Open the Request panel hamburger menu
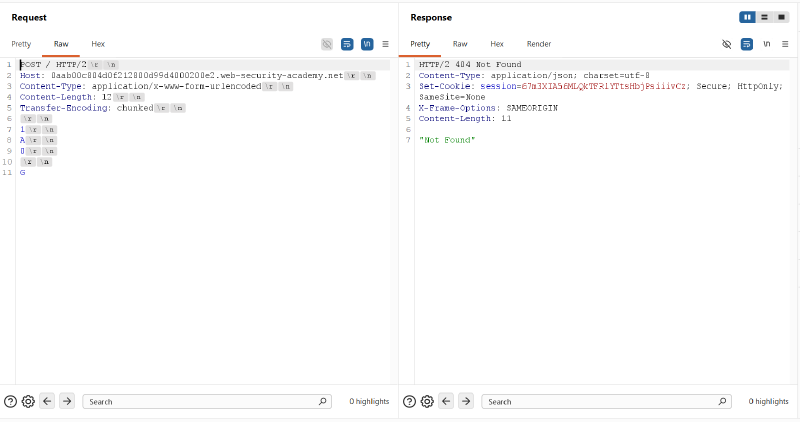Viewport: 800px width, 422px height. tap(386, 44)
